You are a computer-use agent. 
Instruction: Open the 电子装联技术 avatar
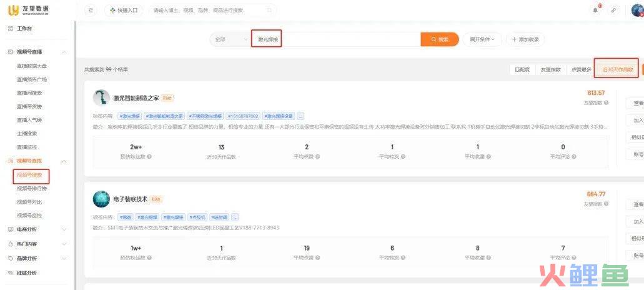click(x=101, y=199)
